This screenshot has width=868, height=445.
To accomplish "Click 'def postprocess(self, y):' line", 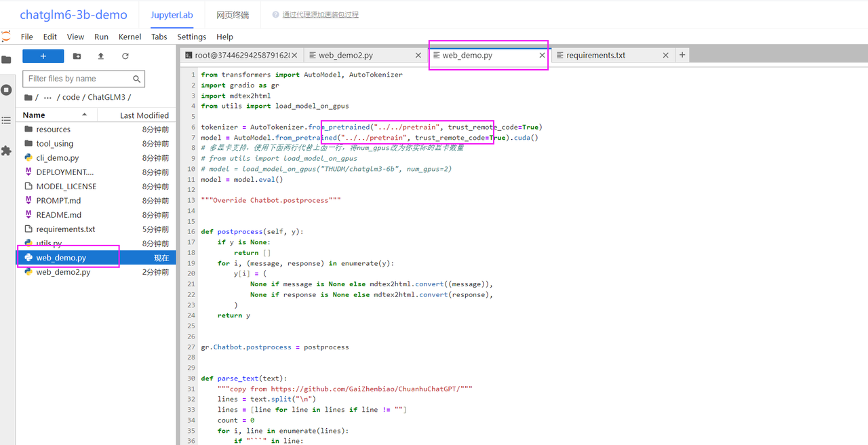I will click(252, 232).
